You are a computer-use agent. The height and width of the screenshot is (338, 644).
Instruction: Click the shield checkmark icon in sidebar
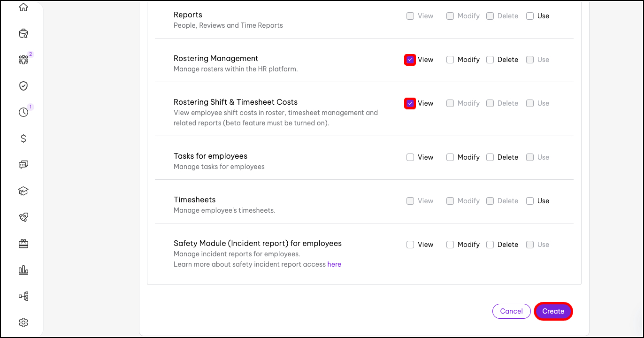pyautogui.click(x=23, y=86)
